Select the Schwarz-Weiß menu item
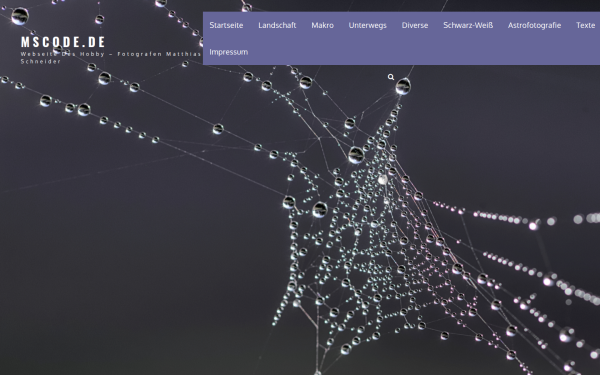Image resolution: width=600 pixels, height=375 pixels. pos(468,25)
